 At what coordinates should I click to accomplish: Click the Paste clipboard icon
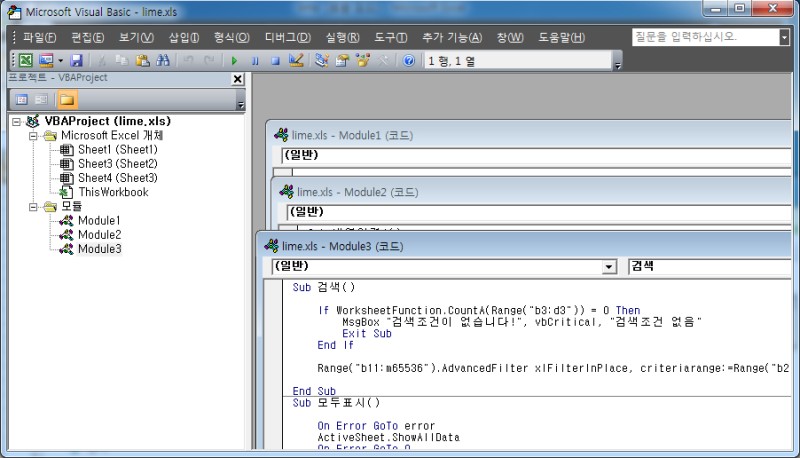coord(142,61)
